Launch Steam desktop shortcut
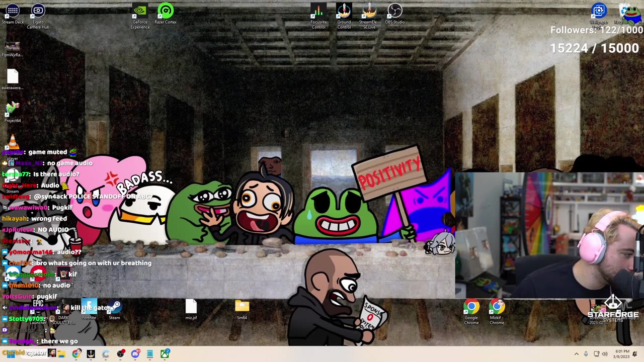 (x=115, y=310)
